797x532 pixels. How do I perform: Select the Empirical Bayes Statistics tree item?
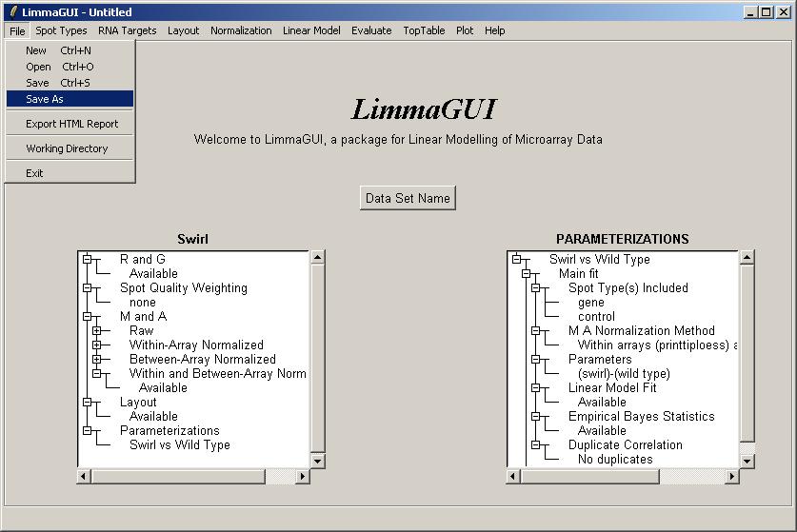click(641, 416)
